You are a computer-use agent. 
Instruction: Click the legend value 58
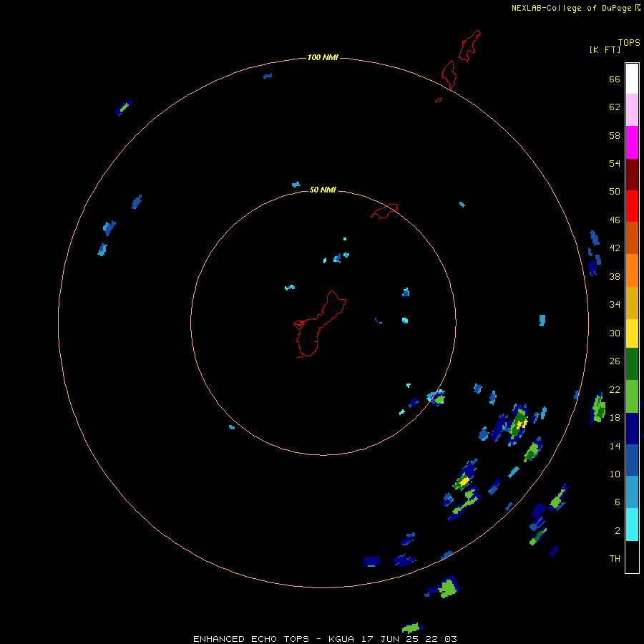coord(615,135)
